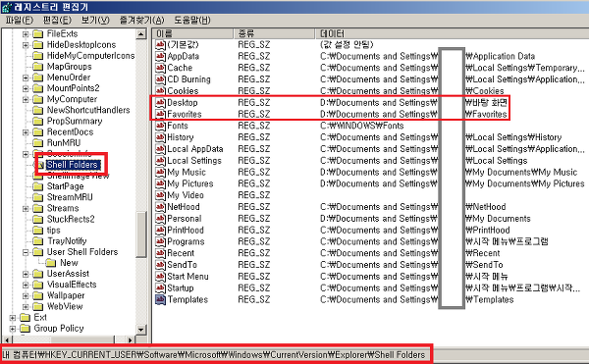The image size is (589, 364).
Task: Expand the MyComputer tree node
Action: (x=26, y=99)
